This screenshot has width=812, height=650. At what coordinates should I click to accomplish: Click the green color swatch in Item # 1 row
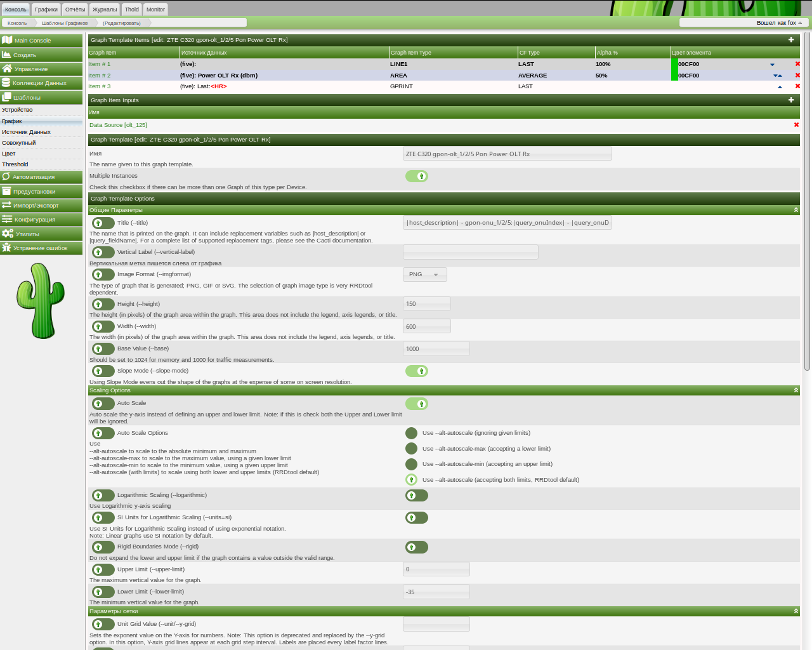pos(674,64)
